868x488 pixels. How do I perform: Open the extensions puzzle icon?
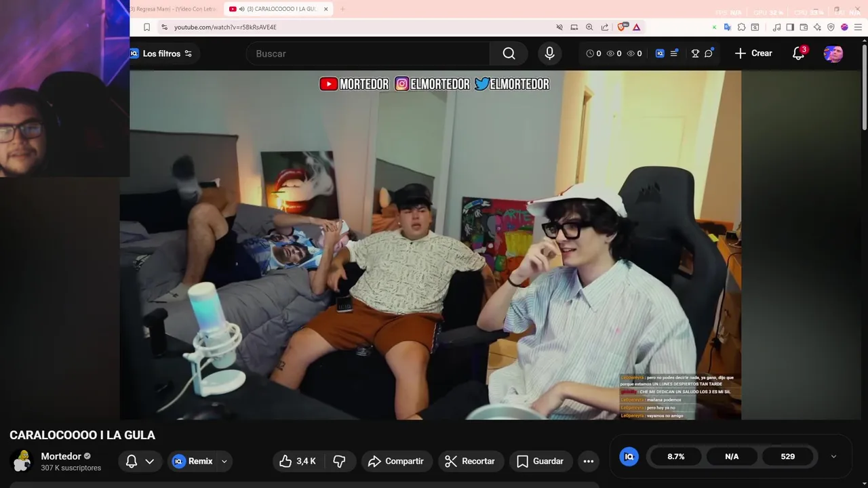(741, 27)
